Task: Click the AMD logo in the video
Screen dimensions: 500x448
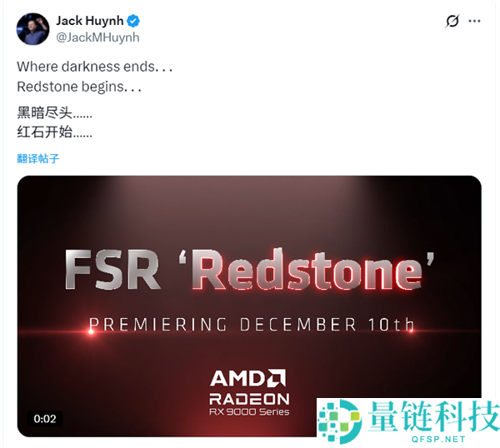Action: [248, 378]
